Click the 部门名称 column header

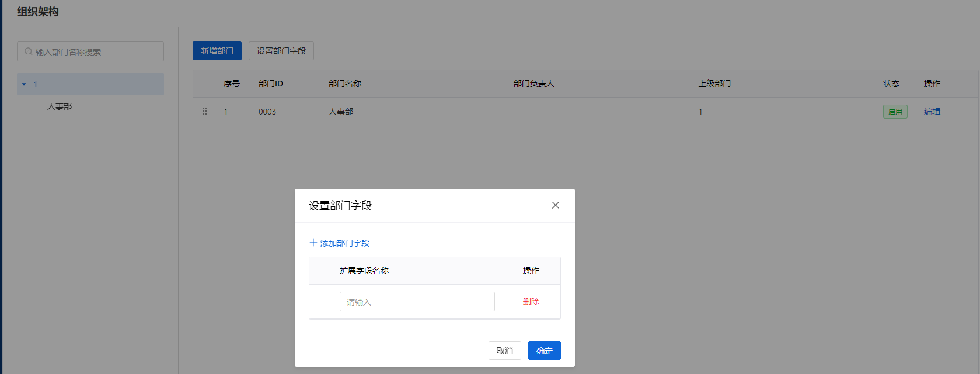pyautogui.click(x=345, y=84)
